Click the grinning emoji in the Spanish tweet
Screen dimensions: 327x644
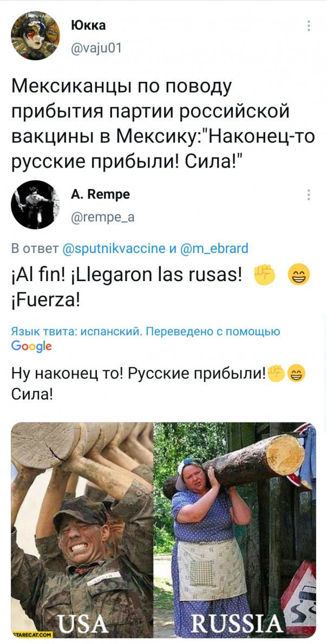299,275
